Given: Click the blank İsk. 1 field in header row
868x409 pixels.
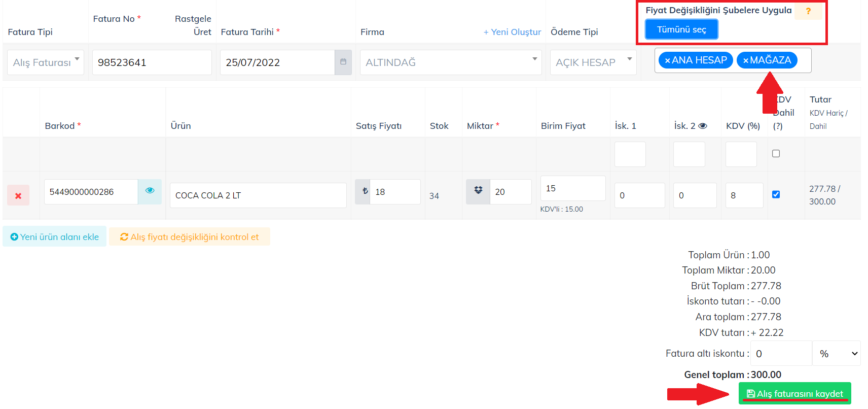Looking at the screenshot, I should pyautogui.click(x=630, y=154).
